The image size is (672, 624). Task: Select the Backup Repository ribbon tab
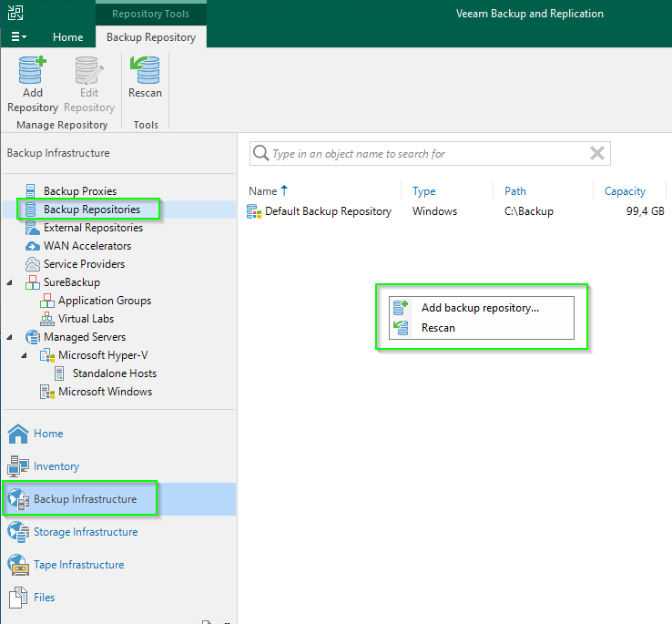coord(151,37)
